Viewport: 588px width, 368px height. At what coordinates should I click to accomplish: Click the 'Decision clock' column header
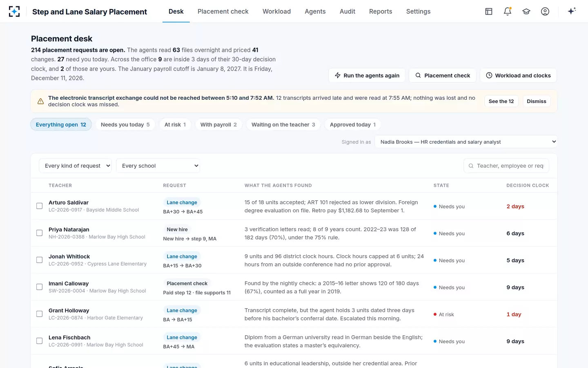coord(528,185)
